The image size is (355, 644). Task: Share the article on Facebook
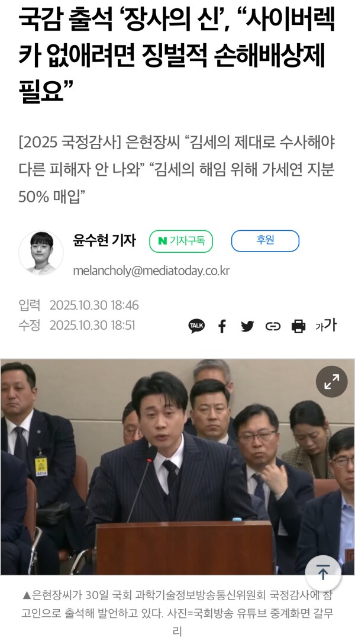coord(222,326)
